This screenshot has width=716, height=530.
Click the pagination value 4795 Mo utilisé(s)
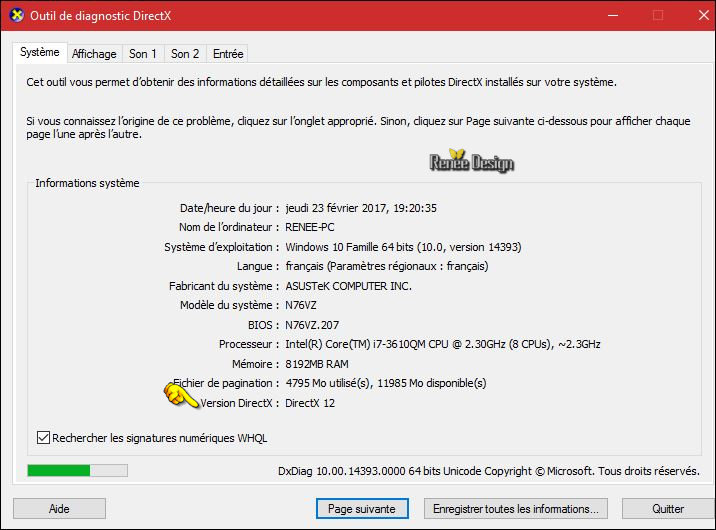click(386, 383)
